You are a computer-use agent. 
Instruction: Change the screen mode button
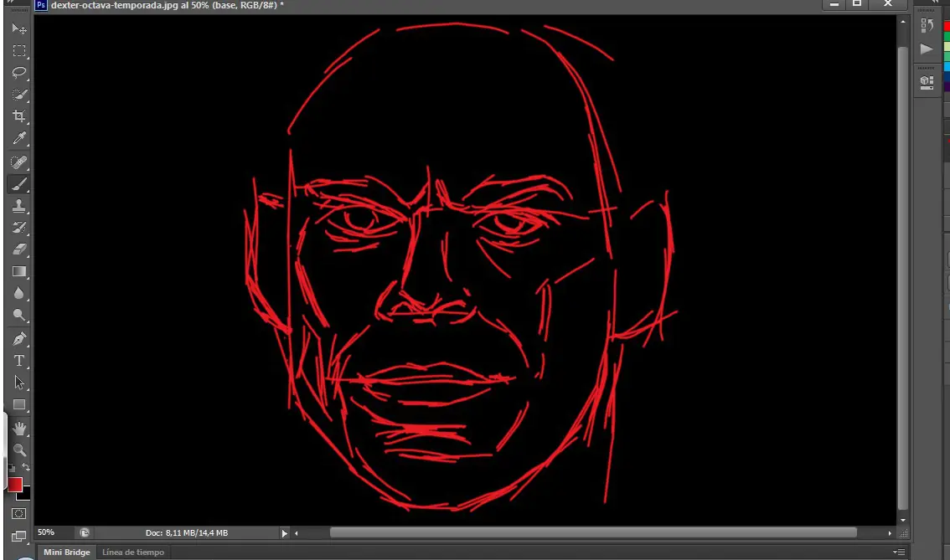coord(18,537)
